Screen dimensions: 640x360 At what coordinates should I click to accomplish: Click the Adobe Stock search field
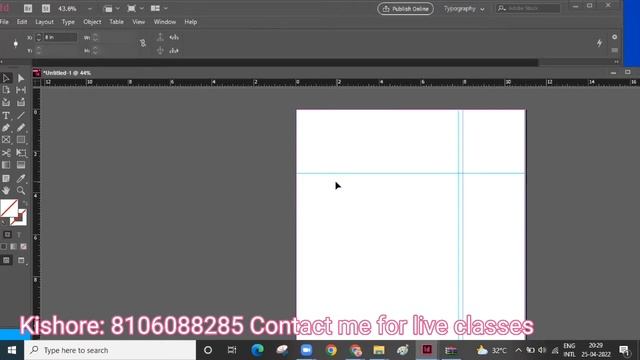528,9
